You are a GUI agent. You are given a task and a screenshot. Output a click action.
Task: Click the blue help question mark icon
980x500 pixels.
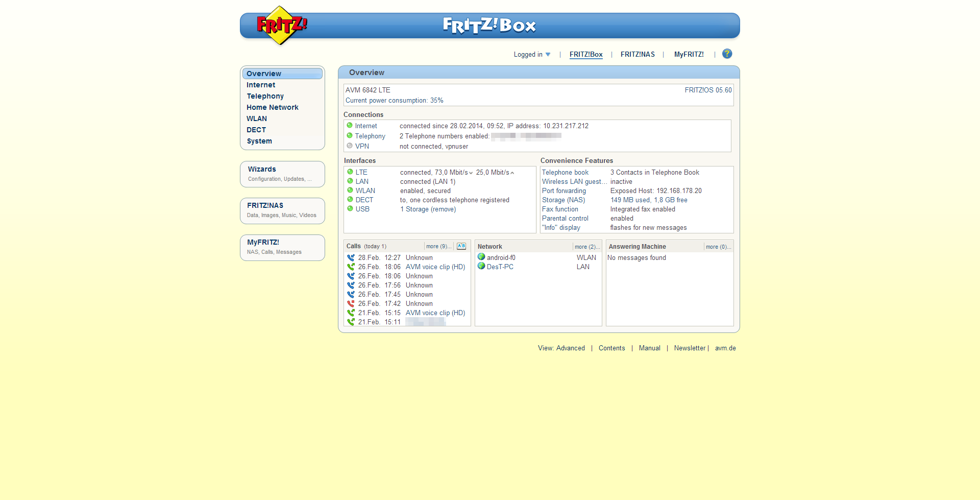(x=727, y=54)
